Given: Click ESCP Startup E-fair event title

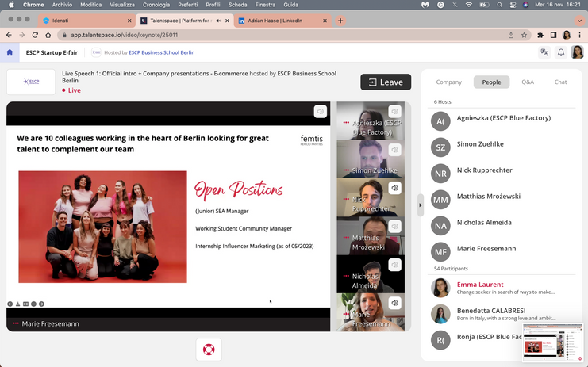Looking at the screenshot, I should pyautogui.click(x=52, y=52).
